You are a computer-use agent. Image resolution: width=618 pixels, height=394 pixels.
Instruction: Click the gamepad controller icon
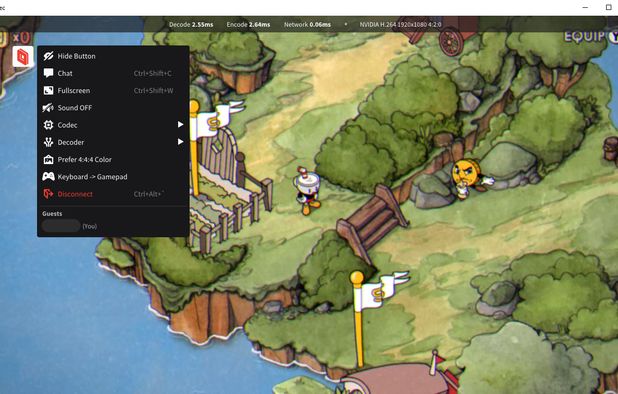(48, 177)
